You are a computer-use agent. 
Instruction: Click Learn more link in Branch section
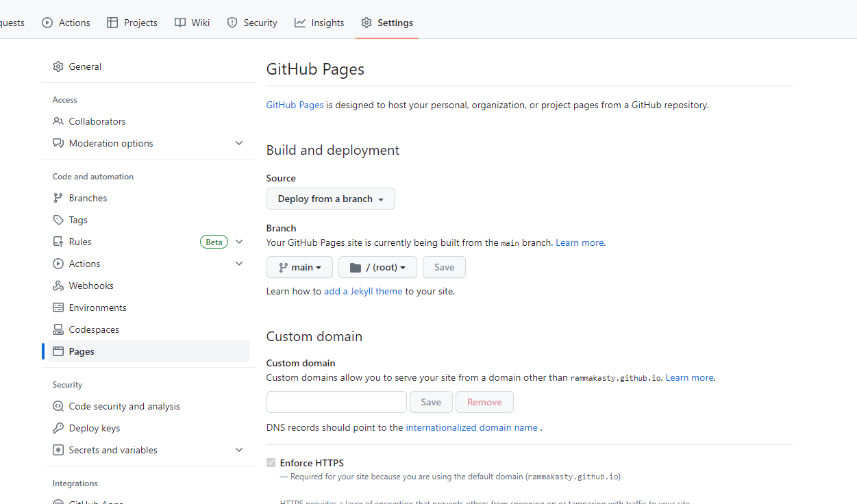[580, 242]
